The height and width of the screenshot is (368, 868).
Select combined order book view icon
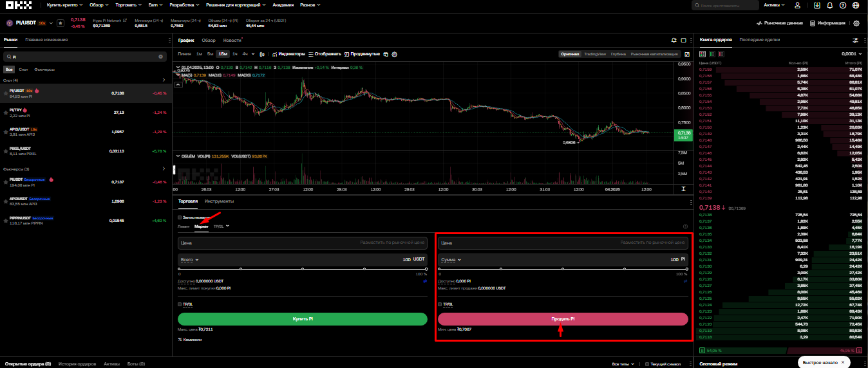tap(702, 54)
